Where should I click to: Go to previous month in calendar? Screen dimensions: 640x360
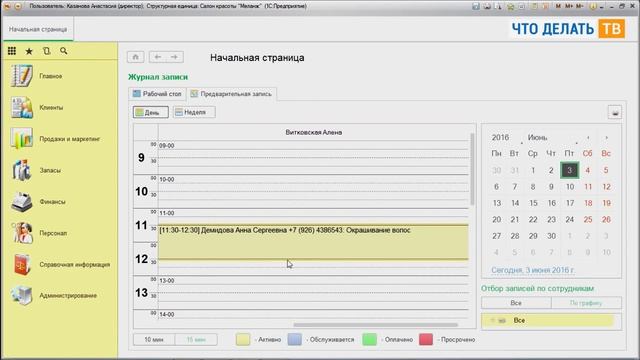click(x=588, y=138)
